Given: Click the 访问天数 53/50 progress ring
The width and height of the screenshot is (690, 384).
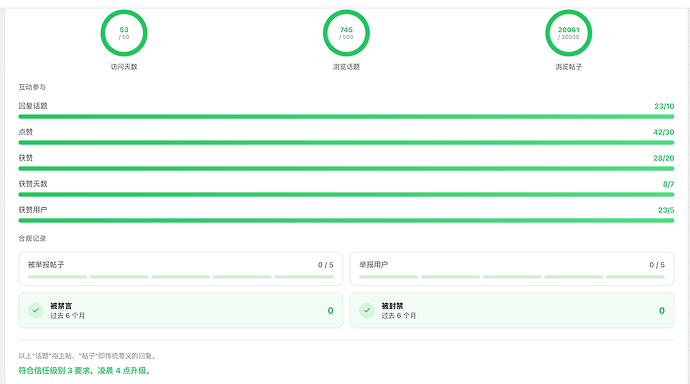Looking at the screenshot, I should [x=124, y=33].
